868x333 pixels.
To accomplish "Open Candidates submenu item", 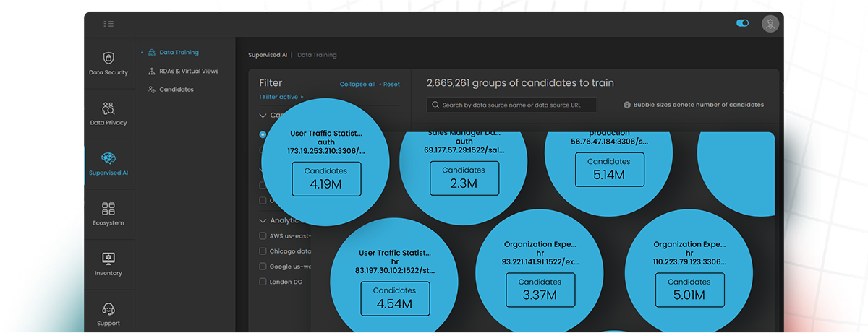I will click(176, 90).
